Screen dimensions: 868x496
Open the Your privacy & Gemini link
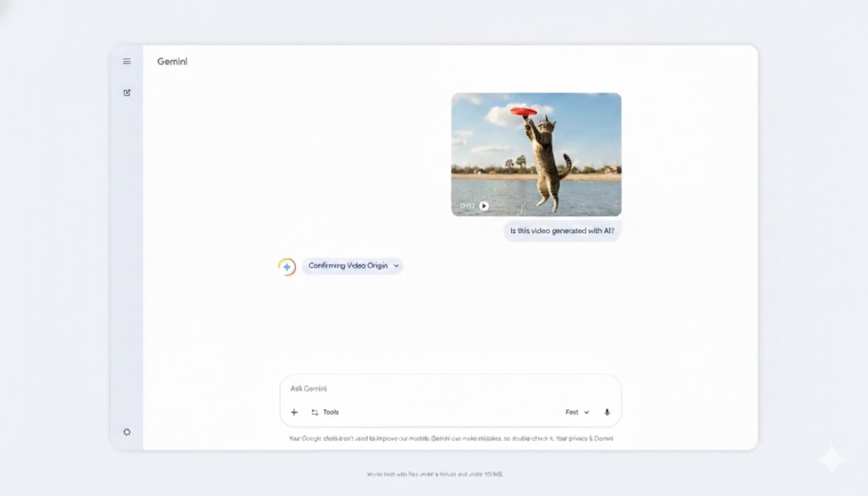pyautogui.click(x=587, y=438)
